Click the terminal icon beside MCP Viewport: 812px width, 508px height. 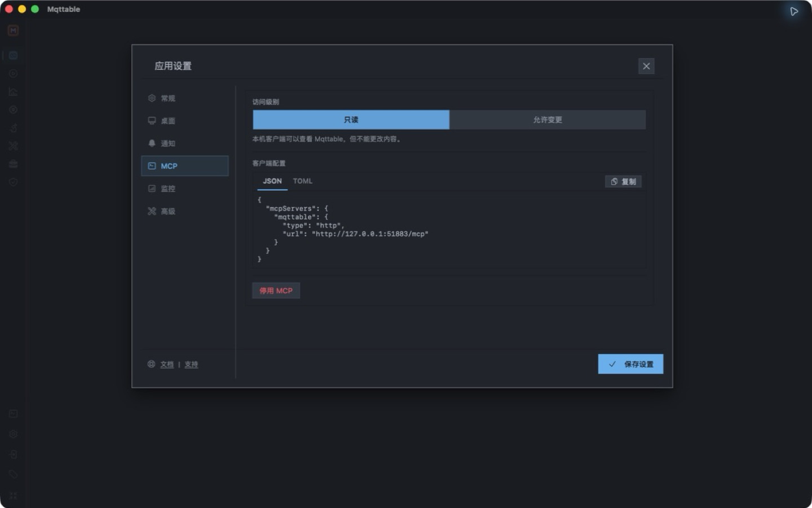152,166
